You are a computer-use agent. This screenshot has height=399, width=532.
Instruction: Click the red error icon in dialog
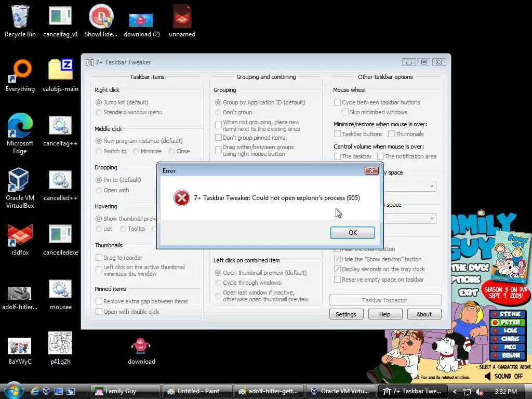[x=181, y=198]
